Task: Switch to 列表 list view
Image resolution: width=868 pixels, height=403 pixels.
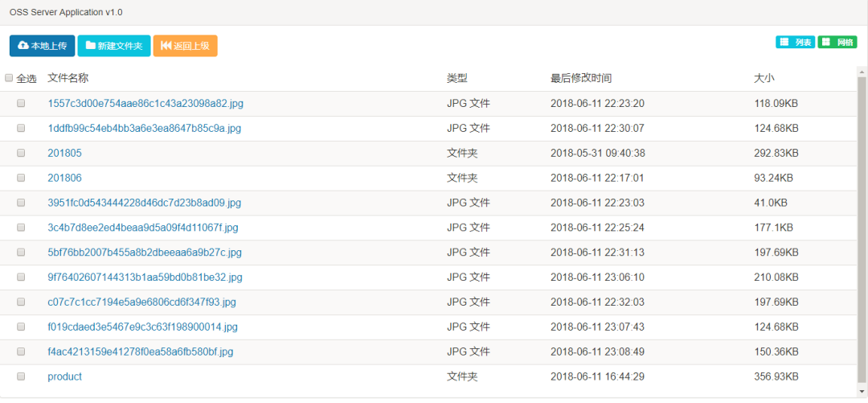Action: [x=795, y=42]
